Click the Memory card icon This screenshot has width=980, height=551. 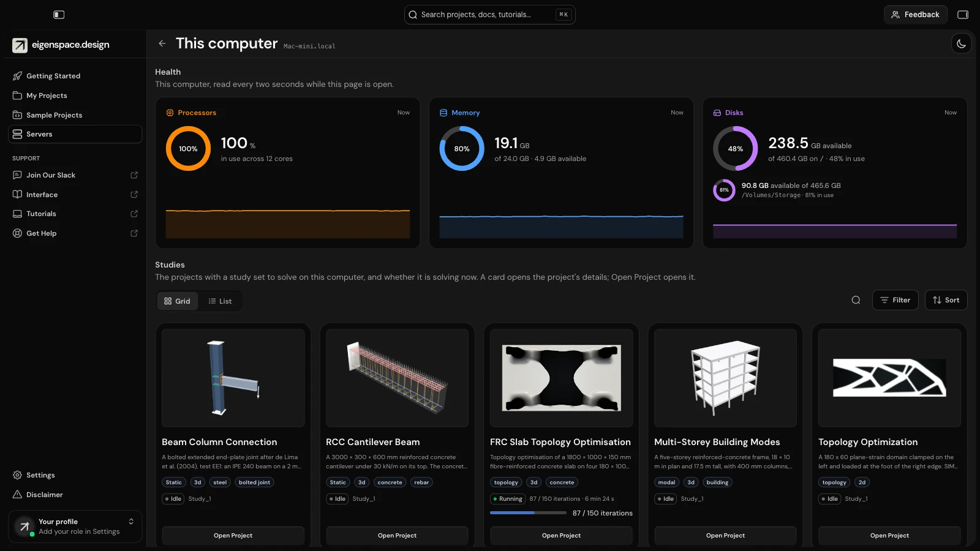(x=443, y=113)
